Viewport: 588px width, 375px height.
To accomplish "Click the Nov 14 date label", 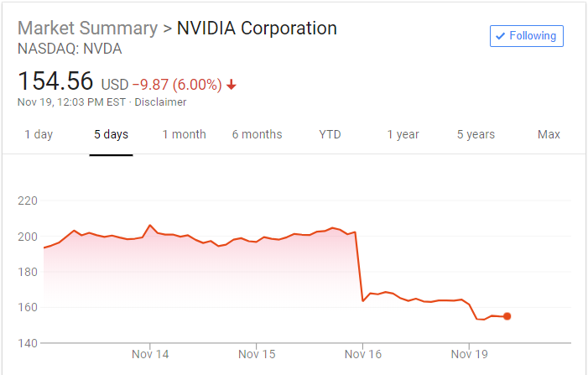I will pyautogui.click(x=150, y=354).
